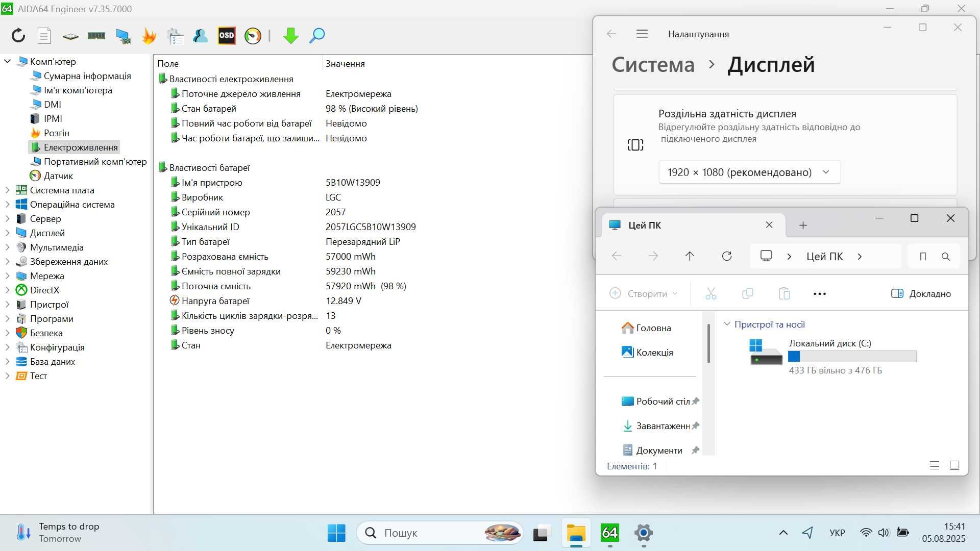
Task: Open the memory module benchmark icon
Action: tap(96, 35)
